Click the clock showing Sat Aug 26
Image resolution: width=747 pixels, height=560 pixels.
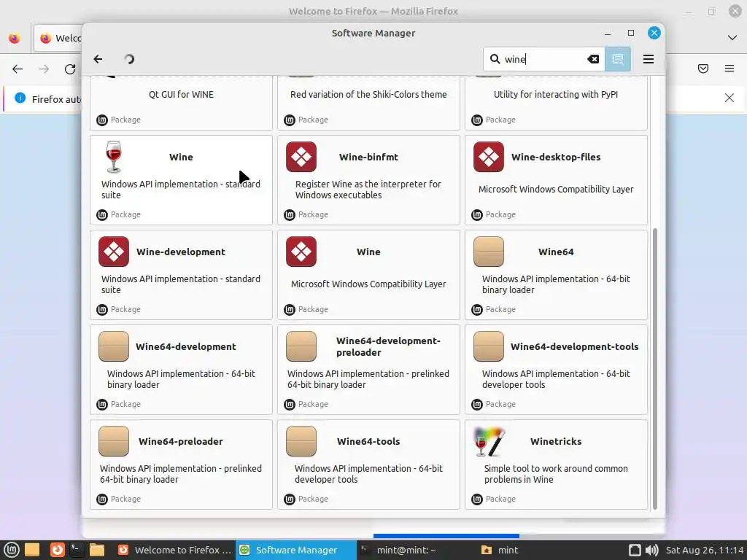pyautogui.click(x=705, y=550)
